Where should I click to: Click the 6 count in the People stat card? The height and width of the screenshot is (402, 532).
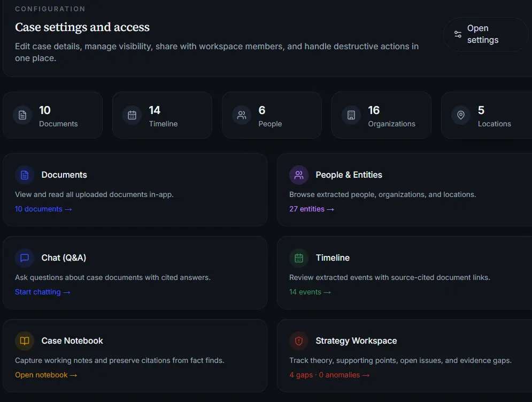click(x=261, y=110)
